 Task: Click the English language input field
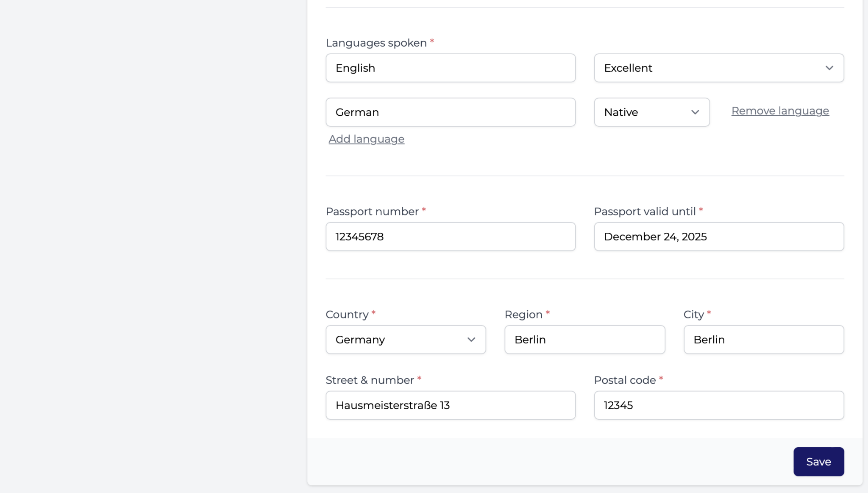click(451, 68)
